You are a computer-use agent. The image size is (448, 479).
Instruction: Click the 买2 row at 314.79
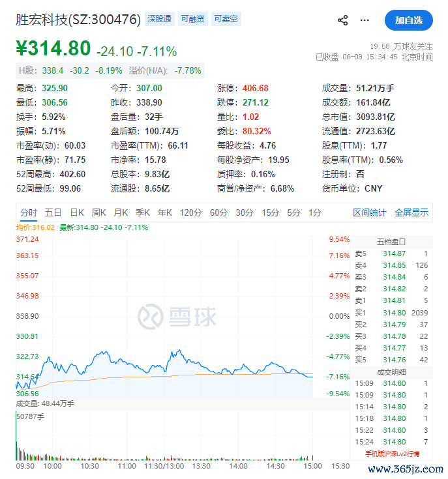tap(391, 325)
